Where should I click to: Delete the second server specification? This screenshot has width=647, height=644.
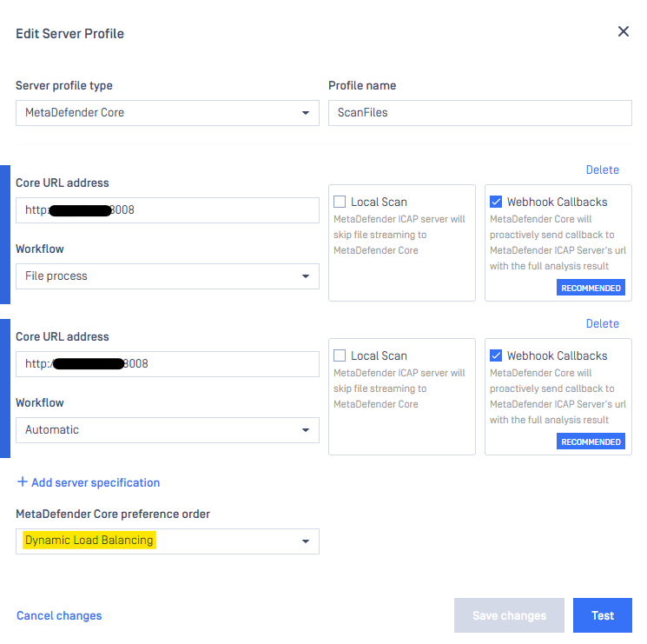[x=602, y=323]
